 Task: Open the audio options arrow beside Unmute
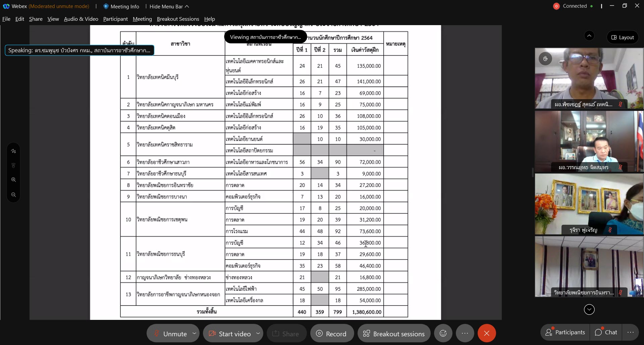tap(194, 333)
